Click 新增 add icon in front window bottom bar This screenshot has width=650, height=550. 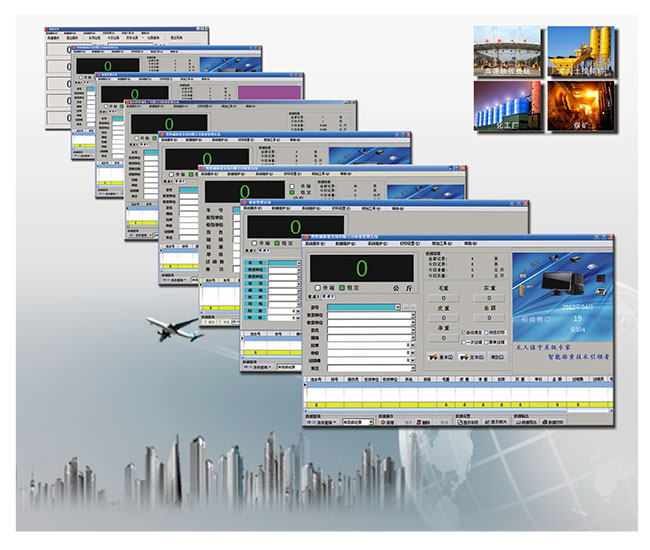tap(383, 422)
